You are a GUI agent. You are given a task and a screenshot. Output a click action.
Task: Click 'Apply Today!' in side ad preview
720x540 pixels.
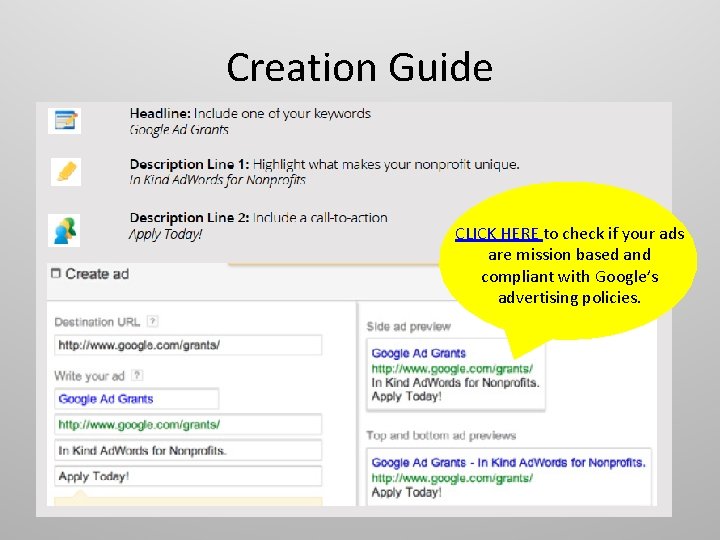coord(406,396)
